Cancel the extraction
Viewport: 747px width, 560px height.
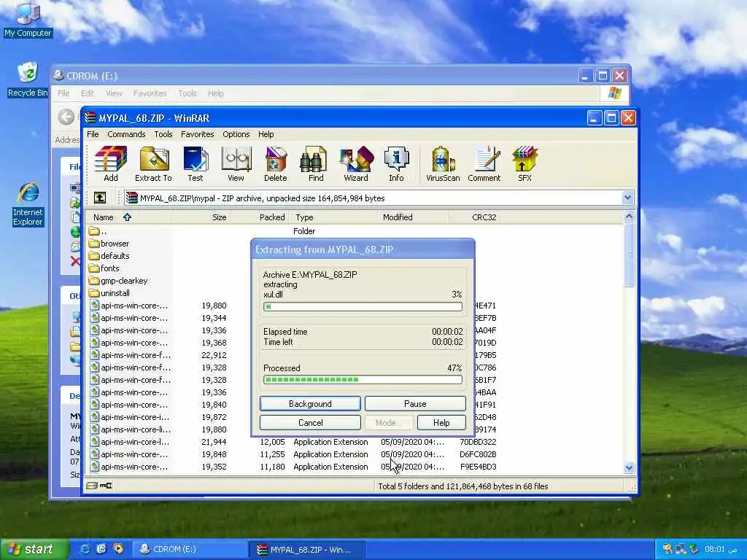click(310, 423)
